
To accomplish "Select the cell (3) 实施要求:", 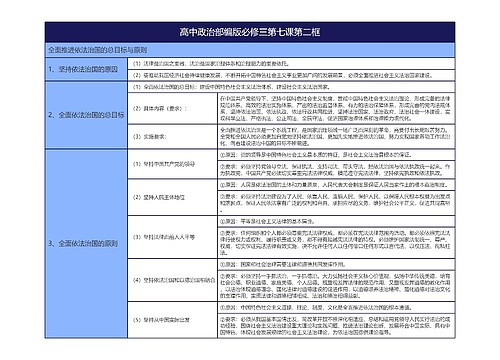I will (172, 137).
